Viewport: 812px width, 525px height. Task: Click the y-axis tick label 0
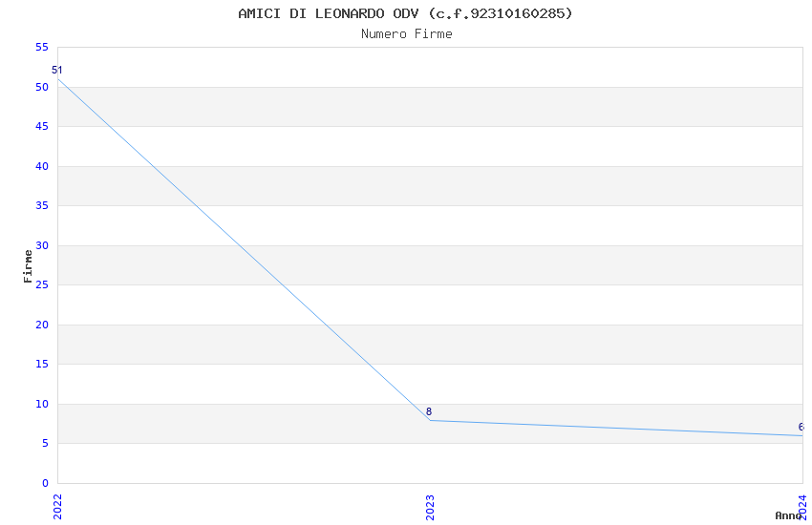pos(46,483)
